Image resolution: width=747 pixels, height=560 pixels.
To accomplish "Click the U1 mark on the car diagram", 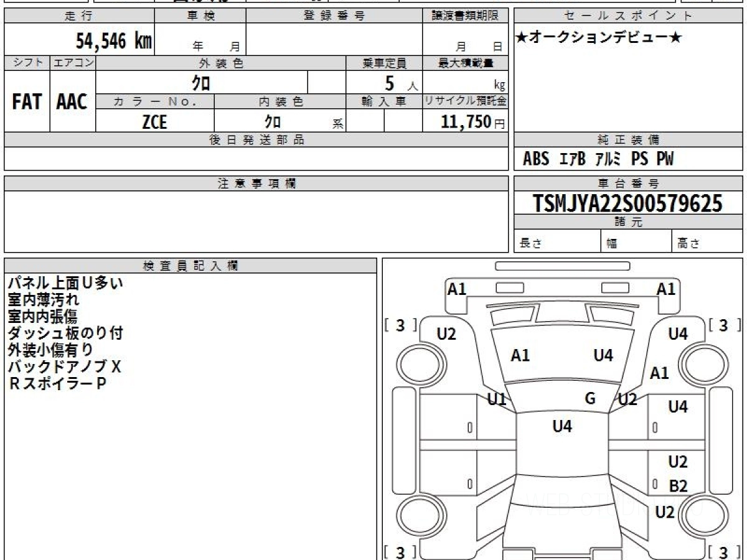I will [x=497, y=399].
